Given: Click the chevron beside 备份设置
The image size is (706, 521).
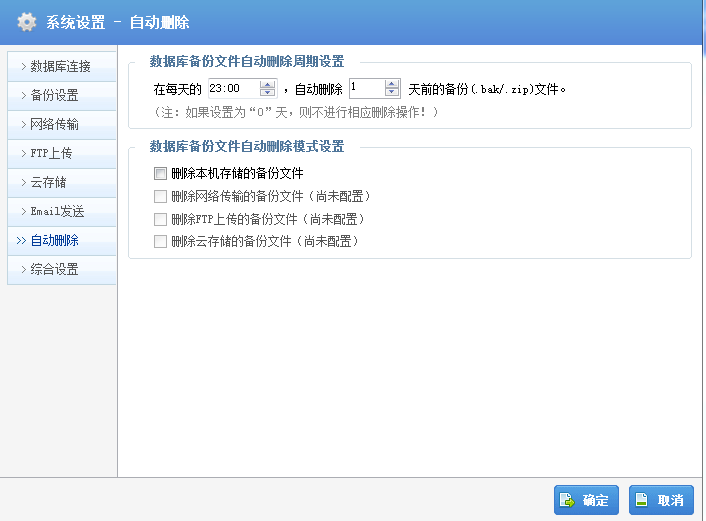Looking at the screenshot, I should pyautogui.click(x=23, y=95).
